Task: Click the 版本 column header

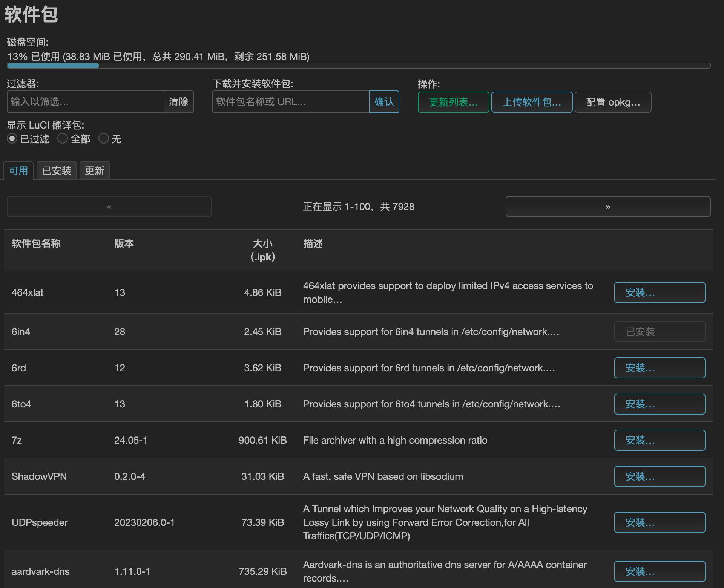Action: coord(124,243)
